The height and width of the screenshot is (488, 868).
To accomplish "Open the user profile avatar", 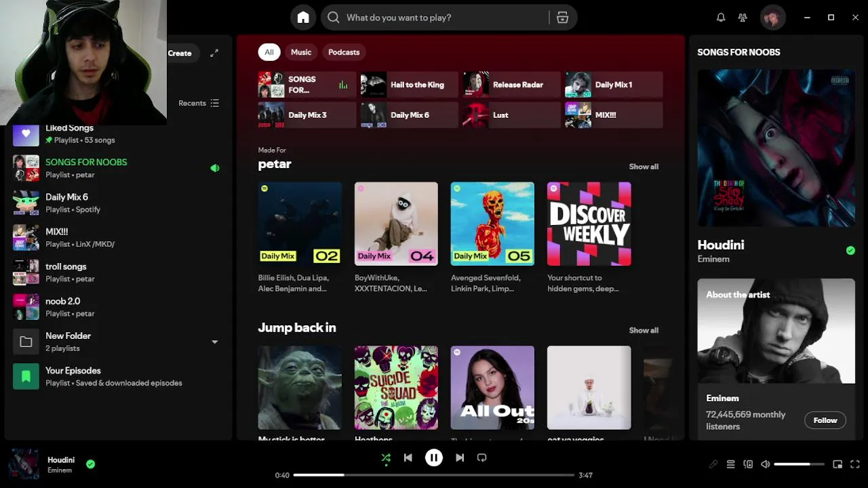I will (772, 18).
